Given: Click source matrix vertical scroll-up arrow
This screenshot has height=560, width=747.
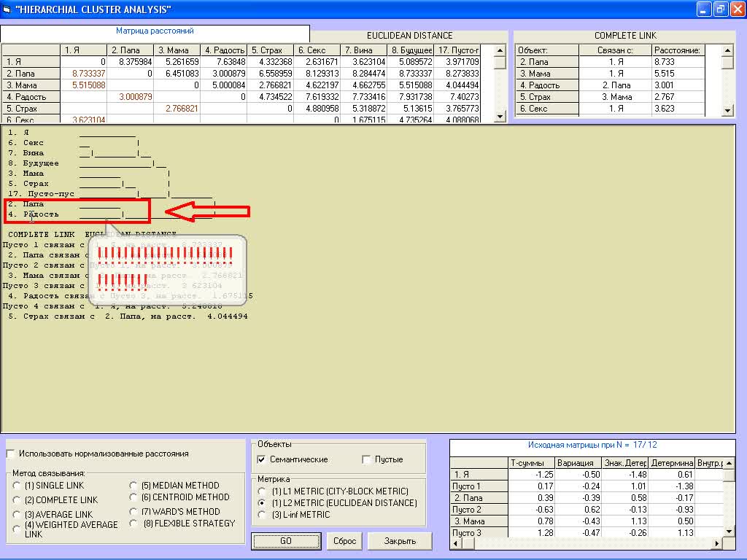Looking at the screenshot, I should [729, 463].
